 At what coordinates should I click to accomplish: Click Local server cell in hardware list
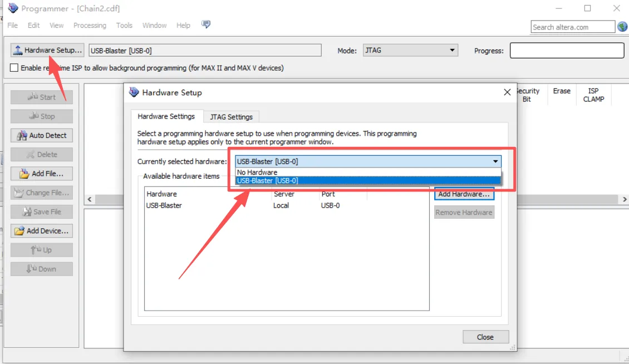point(281,205)
